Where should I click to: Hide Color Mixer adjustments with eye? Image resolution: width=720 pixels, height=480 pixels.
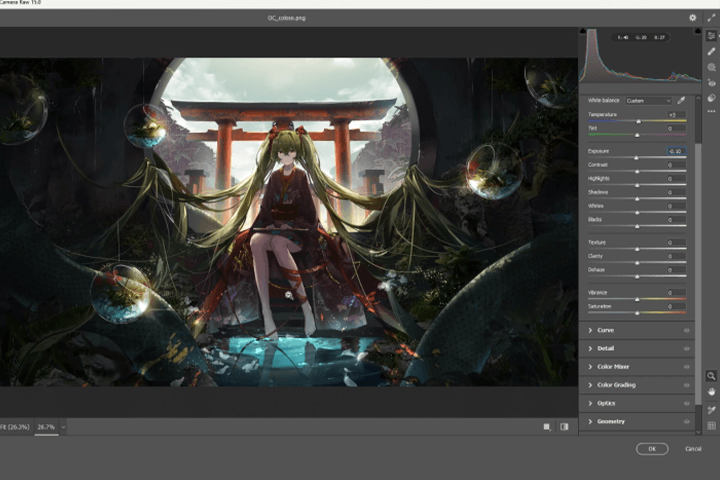[686, 367]
